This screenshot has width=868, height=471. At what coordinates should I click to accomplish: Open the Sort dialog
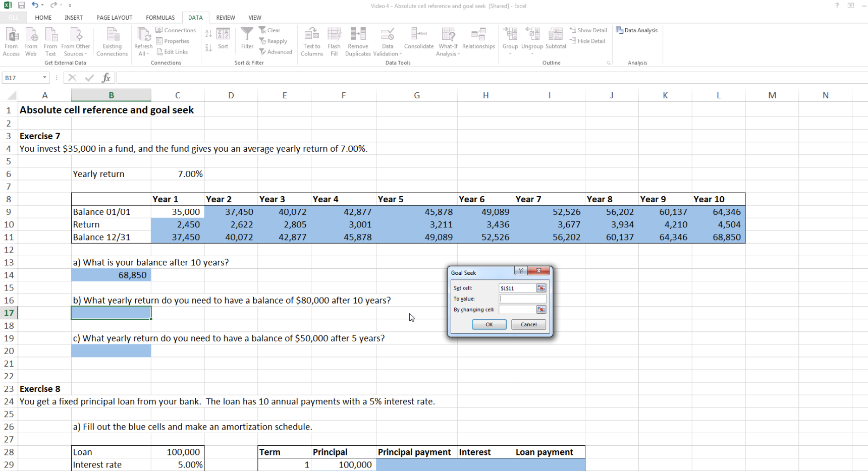(223, 39)
